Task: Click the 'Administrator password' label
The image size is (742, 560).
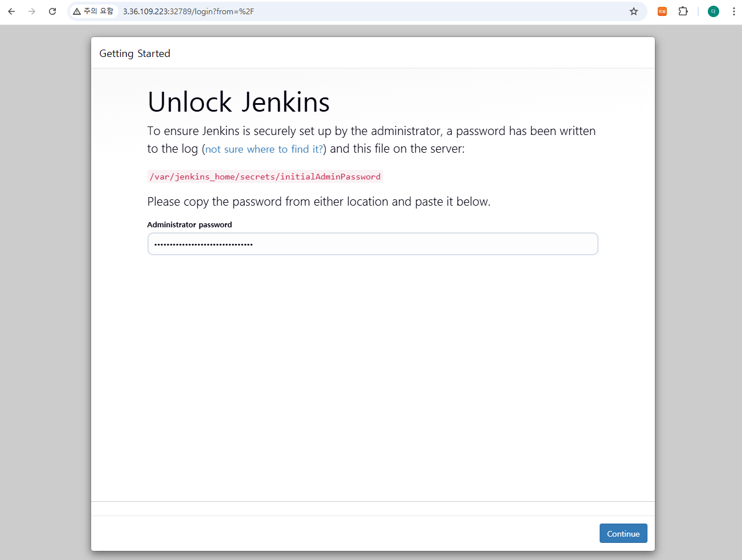Action: 190,224
